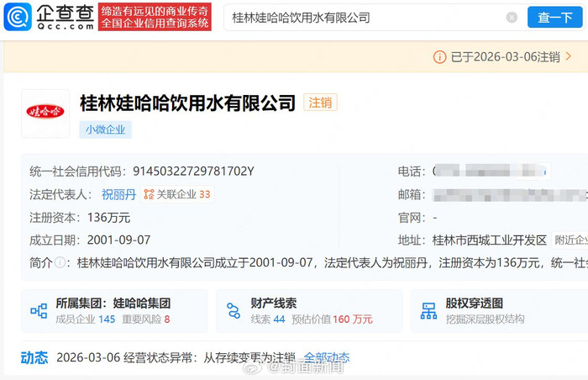Open the 已于2026-03-06注销 notice arrow
This screenshot has height=380, width=588.
point(569,56)
